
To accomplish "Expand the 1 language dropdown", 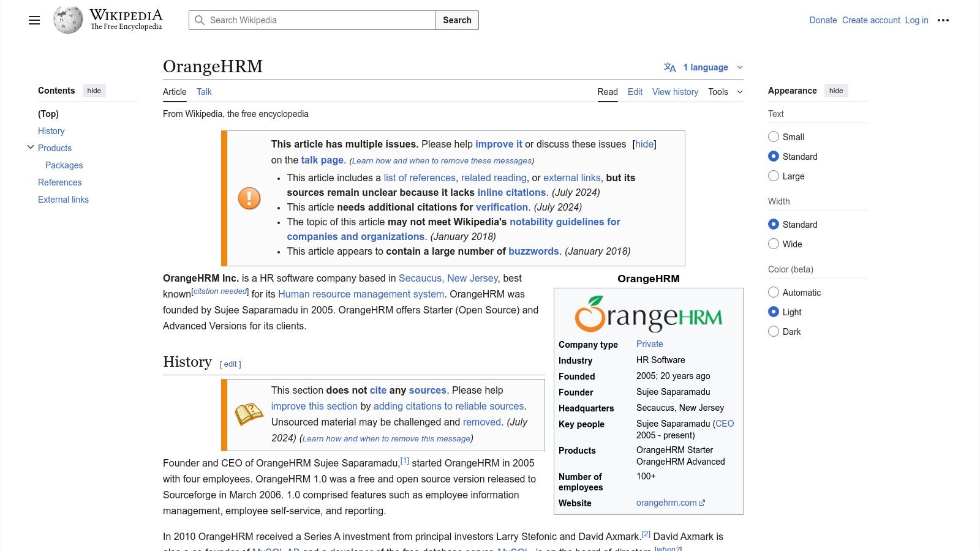I will click(705, 67).
